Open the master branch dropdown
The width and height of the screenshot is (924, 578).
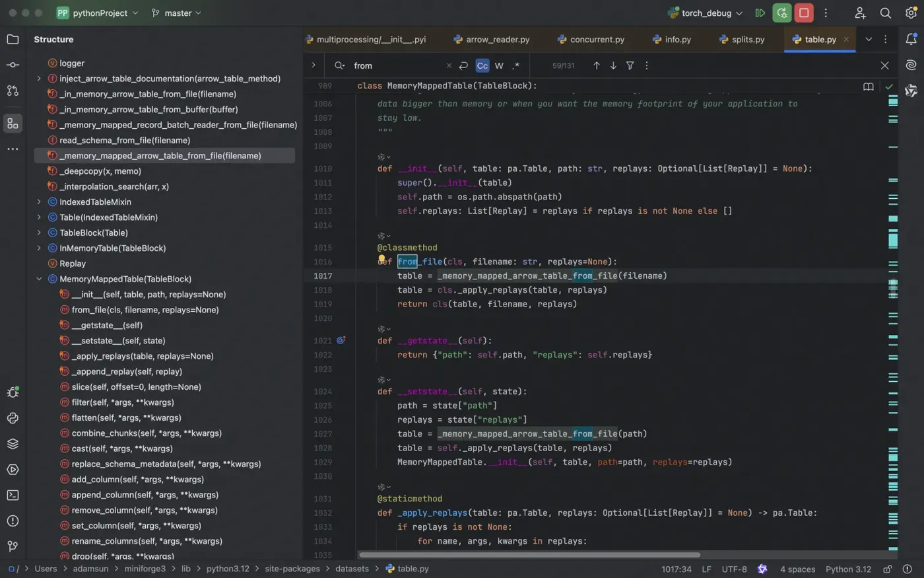click(x=176, y=13)
